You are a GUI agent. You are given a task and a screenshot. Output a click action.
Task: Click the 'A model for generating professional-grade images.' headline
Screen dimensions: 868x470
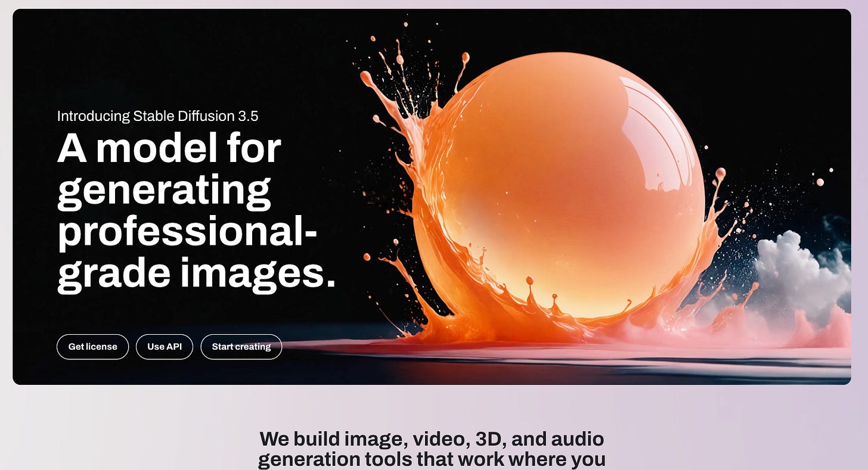pos(197,212)
